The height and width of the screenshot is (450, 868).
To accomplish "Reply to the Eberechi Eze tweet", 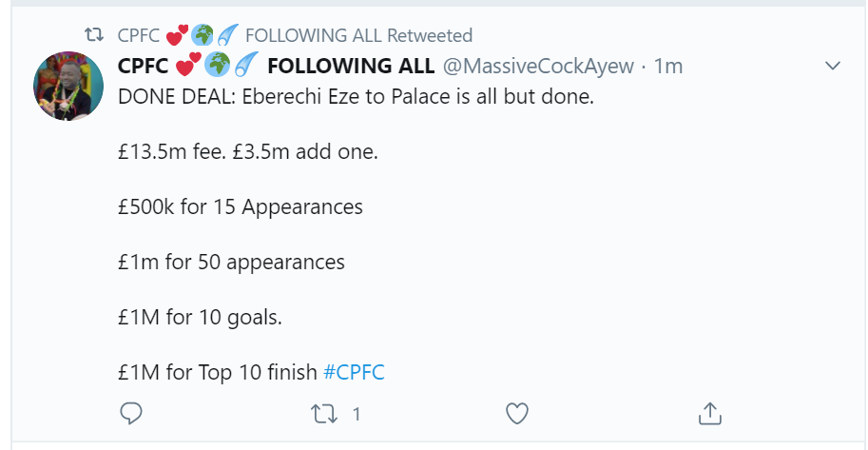I will [x=132, y=413].
